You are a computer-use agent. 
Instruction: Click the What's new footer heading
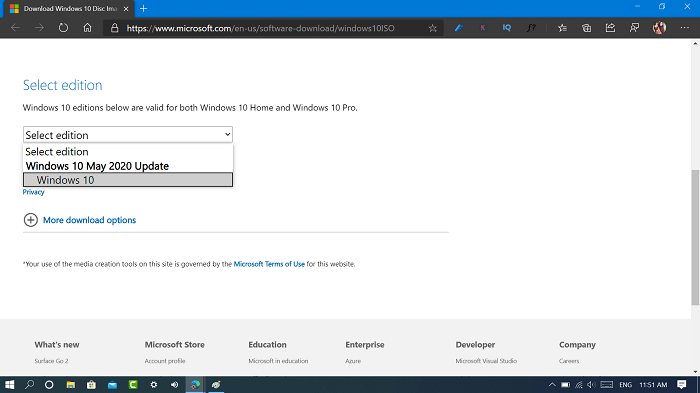57,345
